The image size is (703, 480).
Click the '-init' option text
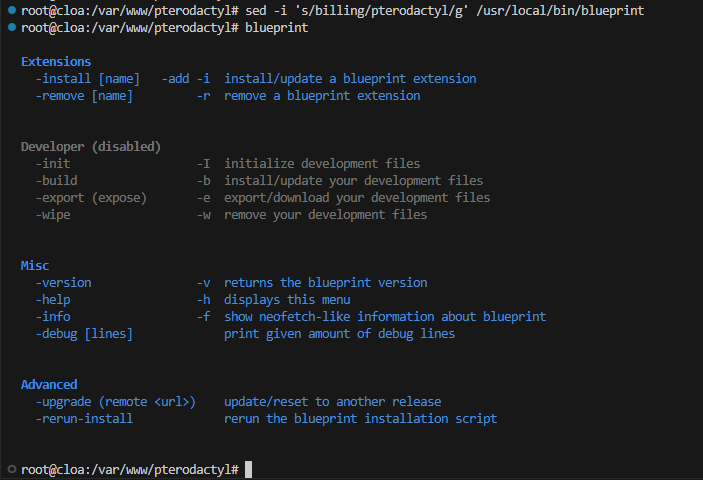tap(53, 164)
